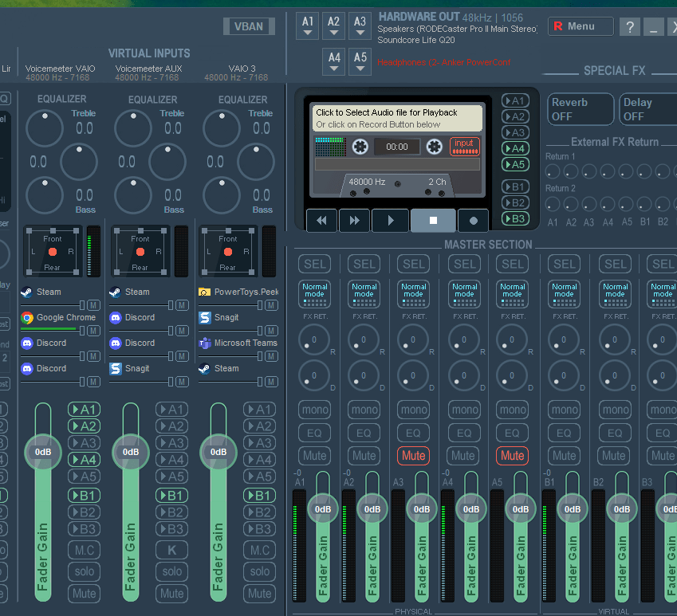Enable EQ on A2 master bus
Image resolution: width=677 pixels, height=616 pixels.
(364, 433)
